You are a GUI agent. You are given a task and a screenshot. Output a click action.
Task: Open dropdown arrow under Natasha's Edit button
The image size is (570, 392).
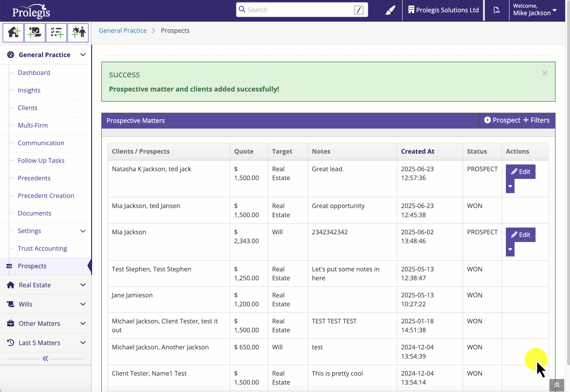[x=510, y=186]
